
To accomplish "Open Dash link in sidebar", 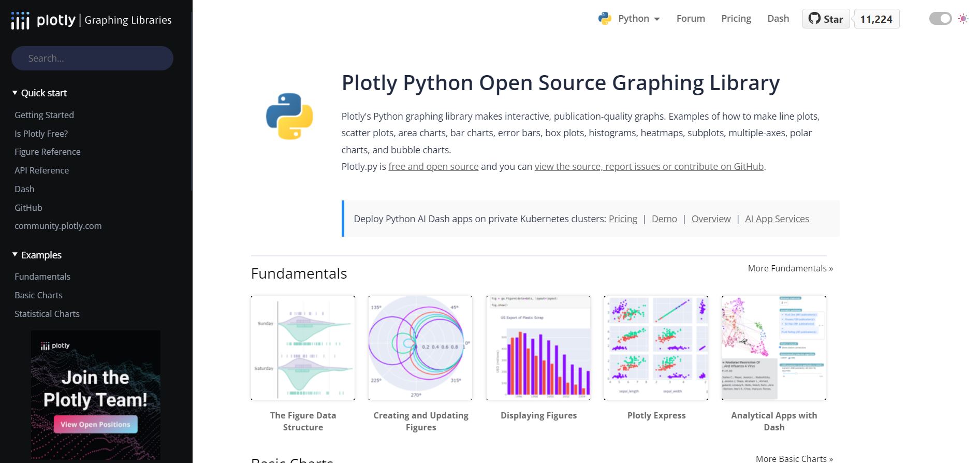I will coord(24,189).
